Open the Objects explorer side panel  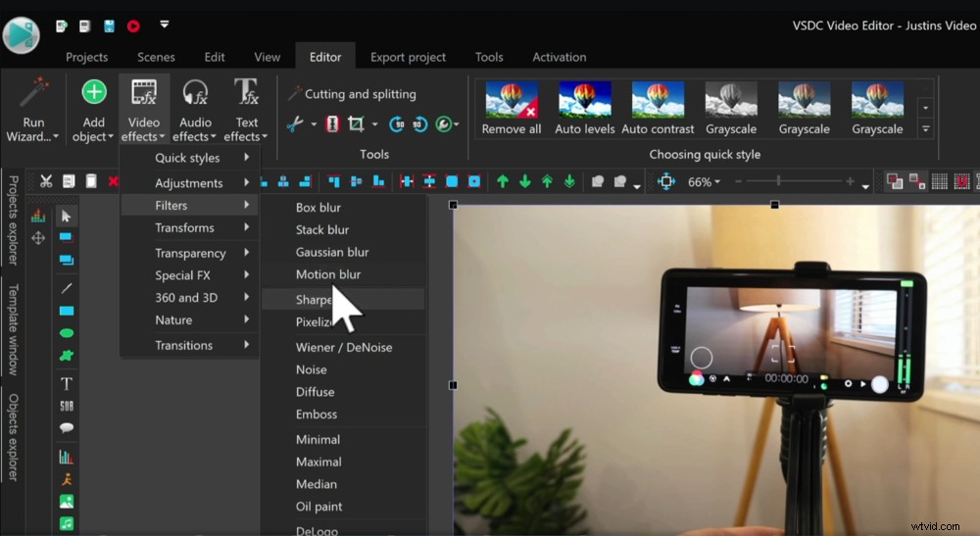(x=13, y=437)
